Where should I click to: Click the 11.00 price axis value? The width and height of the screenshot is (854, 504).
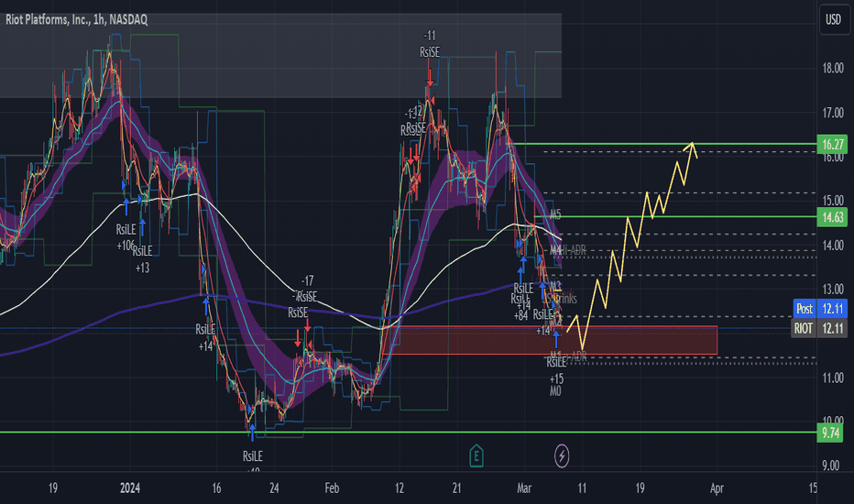tap(833, 378)
